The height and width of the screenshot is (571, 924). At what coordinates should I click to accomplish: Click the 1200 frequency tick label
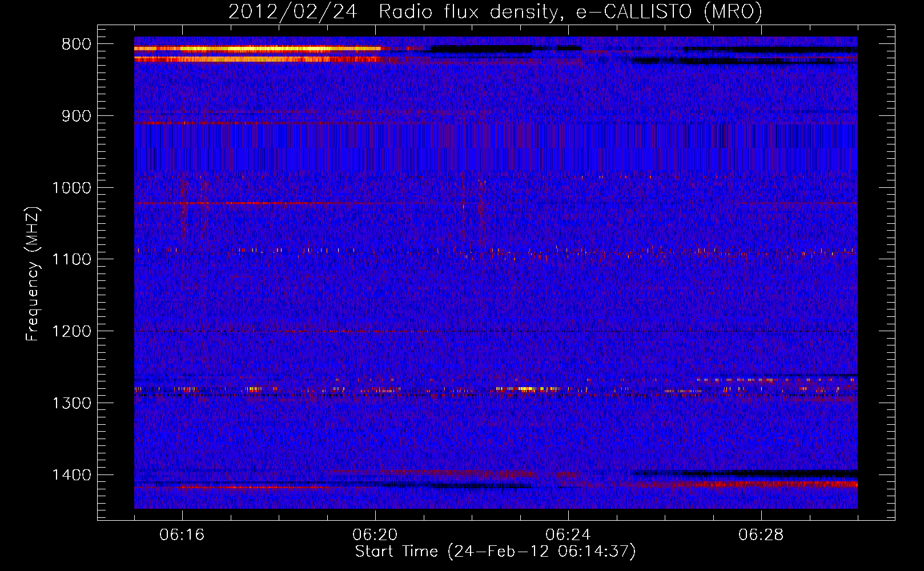(x=71, y=331)
